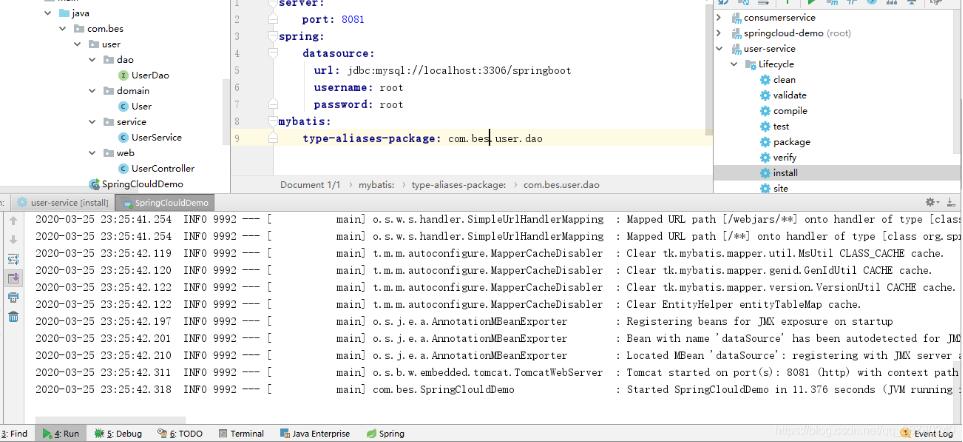Open the Run panel settings gear
This screenshot has height=442, width=963.
click(x=931, y=202)
